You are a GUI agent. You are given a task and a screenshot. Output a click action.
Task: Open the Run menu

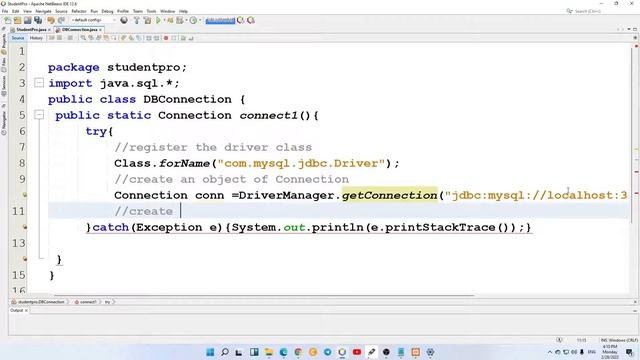pyautogui.click(x=94, y=11)
